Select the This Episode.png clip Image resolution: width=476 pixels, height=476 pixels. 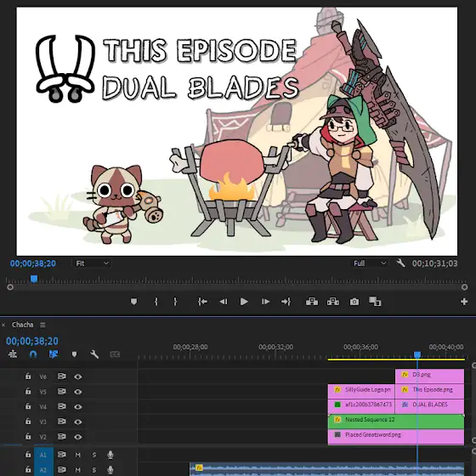tap(429, 391)
